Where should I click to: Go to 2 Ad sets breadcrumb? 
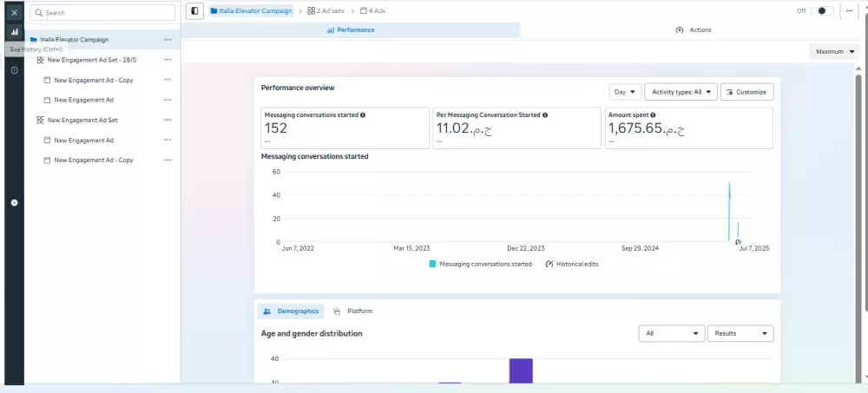coord(326,10)
